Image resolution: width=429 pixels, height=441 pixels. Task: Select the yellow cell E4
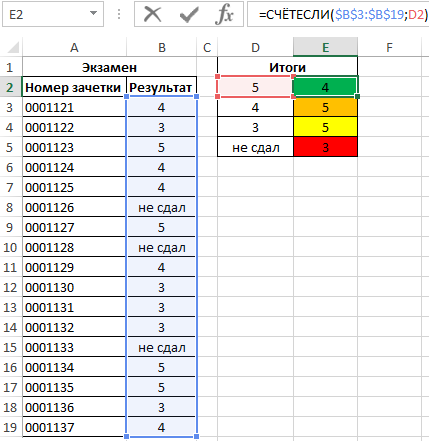click(x=325, y=127)
